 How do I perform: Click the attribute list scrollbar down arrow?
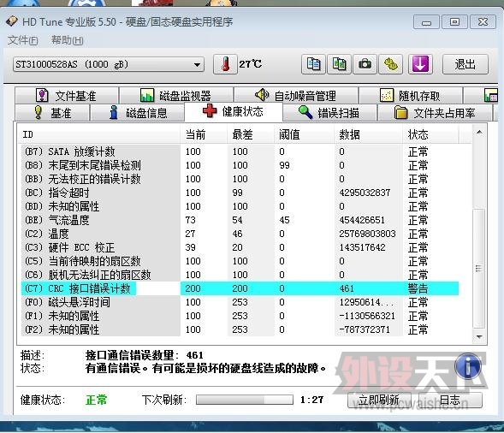tap(479, 336)
